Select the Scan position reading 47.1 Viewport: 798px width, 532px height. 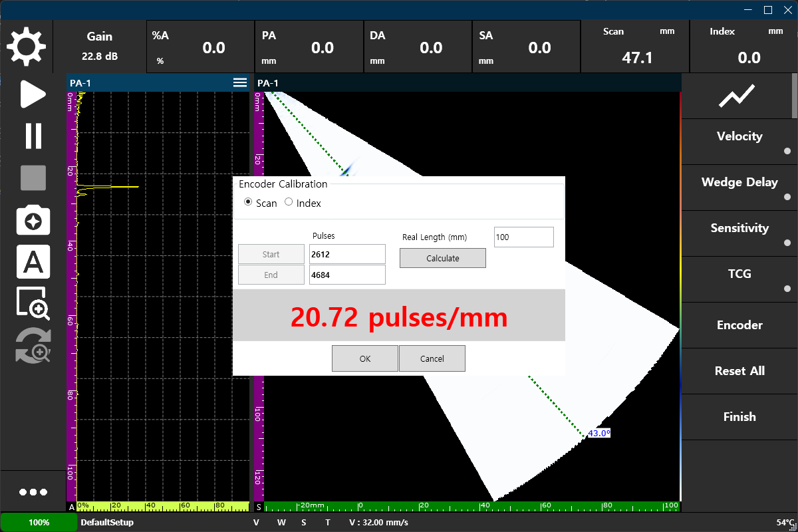click(x=636, y=47)
